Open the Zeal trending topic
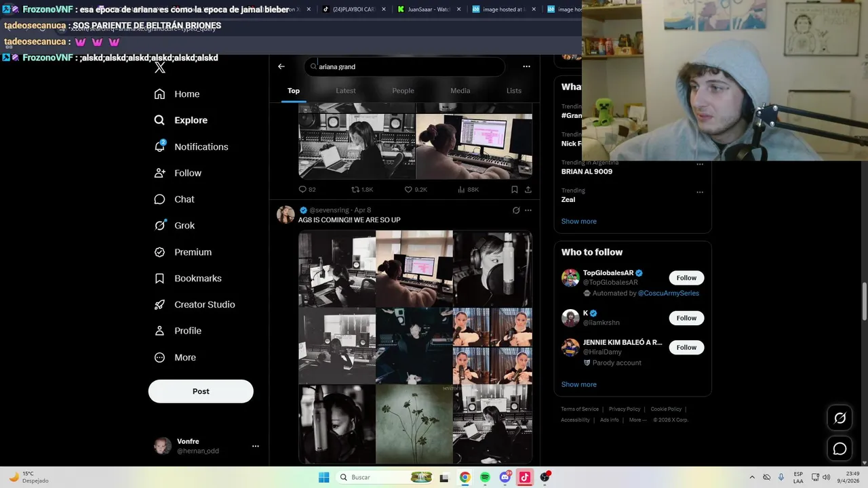The width and height of the screenshot is (868, 488). [x=568, y=199]
